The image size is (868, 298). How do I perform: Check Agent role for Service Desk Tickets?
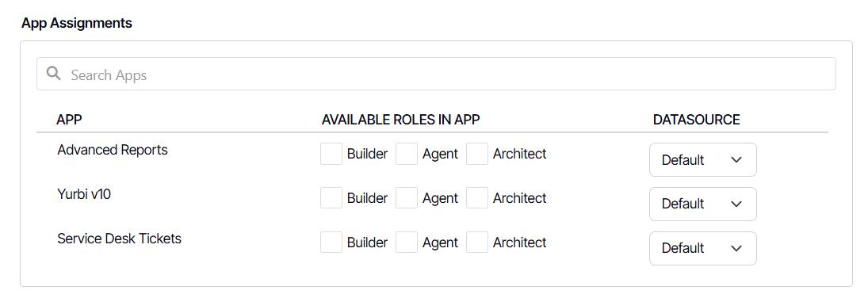click(x=407, y=243)
